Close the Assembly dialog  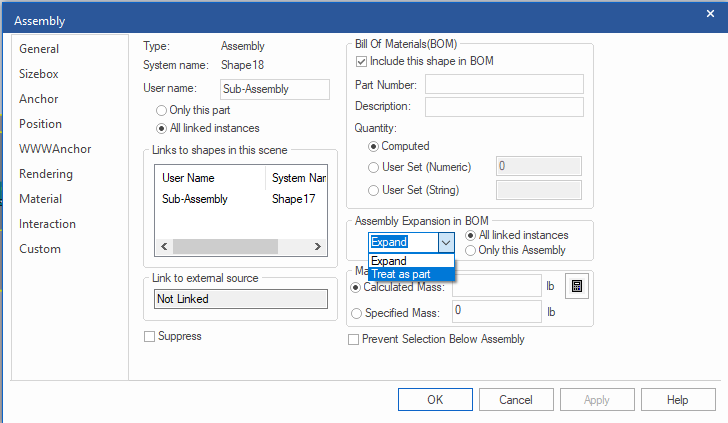(x=710, y=13)
